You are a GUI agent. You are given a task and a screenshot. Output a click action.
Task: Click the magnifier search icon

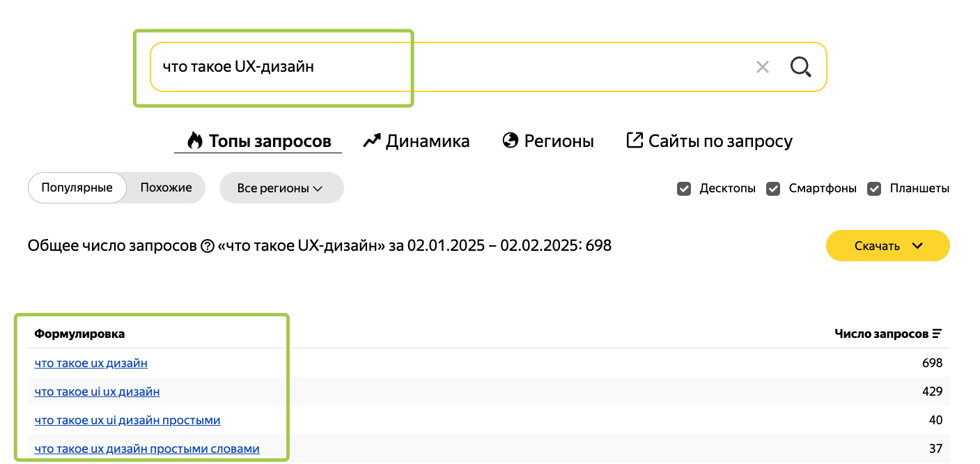pos(801,67)
